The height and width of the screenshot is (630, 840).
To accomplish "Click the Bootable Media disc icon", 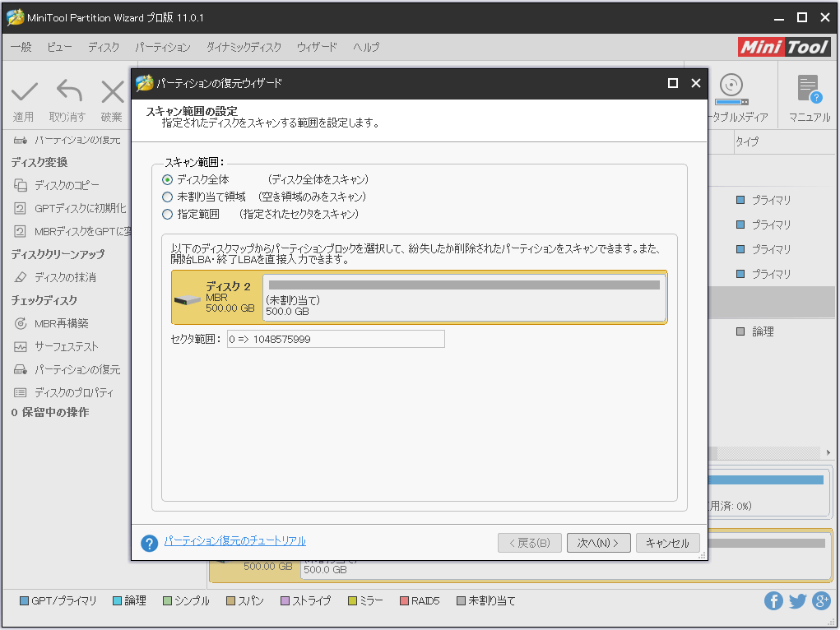I will [731, 88].
